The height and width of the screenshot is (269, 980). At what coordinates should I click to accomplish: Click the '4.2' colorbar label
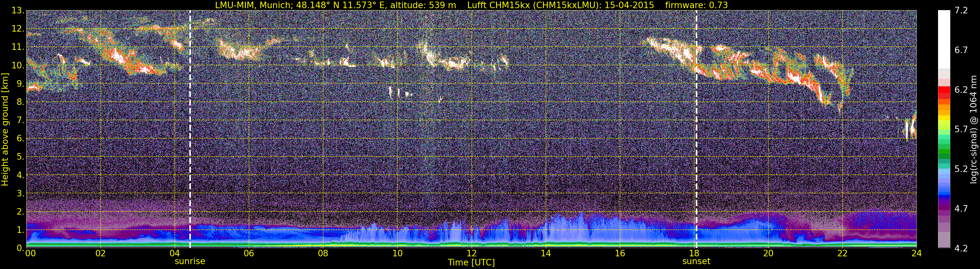point(961,248)
